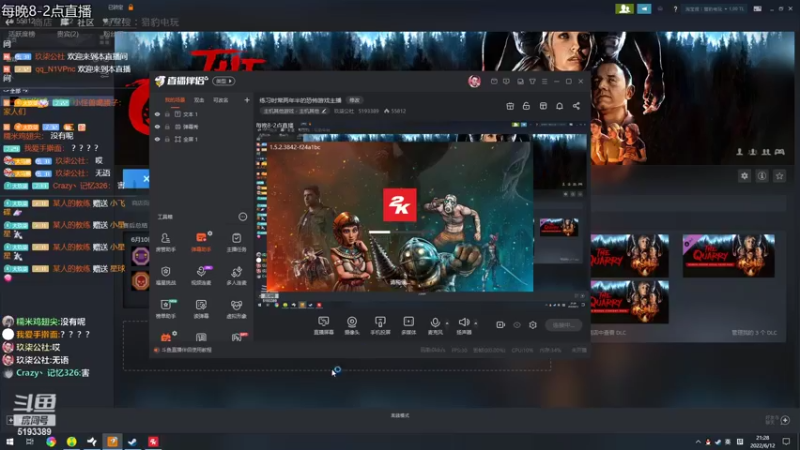Image resolution: width=800 pixels, height=450 pixels.
Task: Click the add game plus button at Steam's bottom left
Action: (x=10, y=420)
